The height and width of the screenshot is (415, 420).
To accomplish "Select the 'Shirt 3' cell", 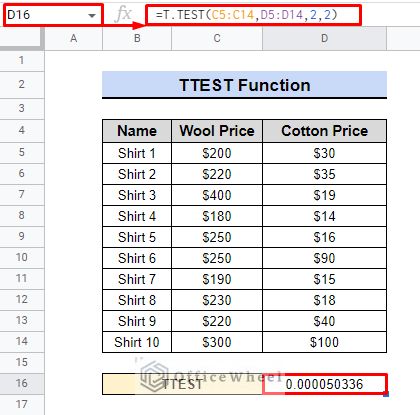I will (137, 195).
